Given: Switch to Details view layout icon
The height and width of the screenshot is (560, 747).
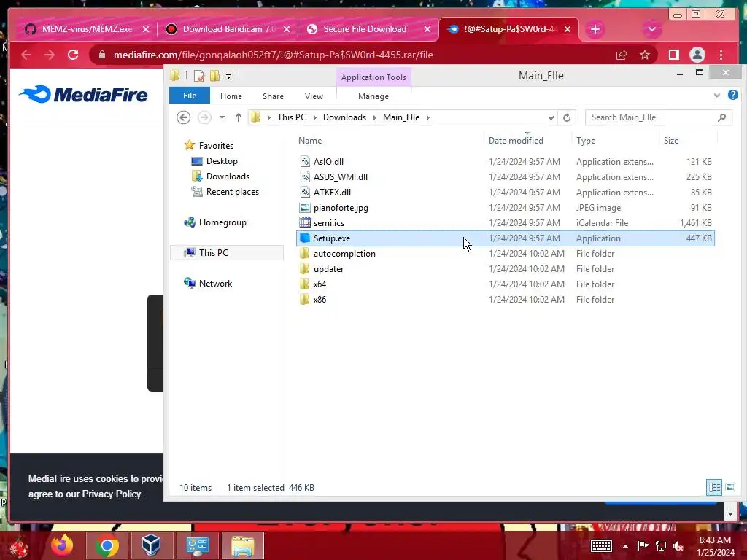Looking at the screenshot, I should (714, 487).
